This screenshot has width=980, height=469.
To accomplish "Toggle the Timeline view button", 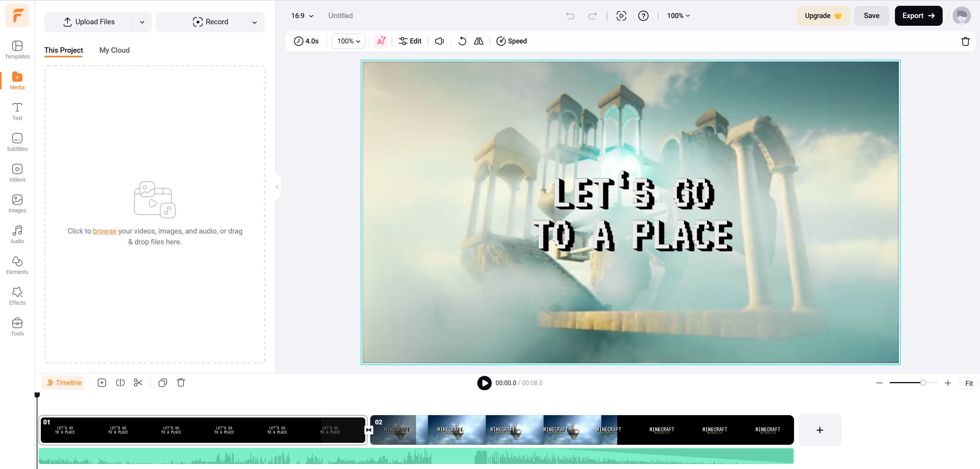I will coord(64,382).
